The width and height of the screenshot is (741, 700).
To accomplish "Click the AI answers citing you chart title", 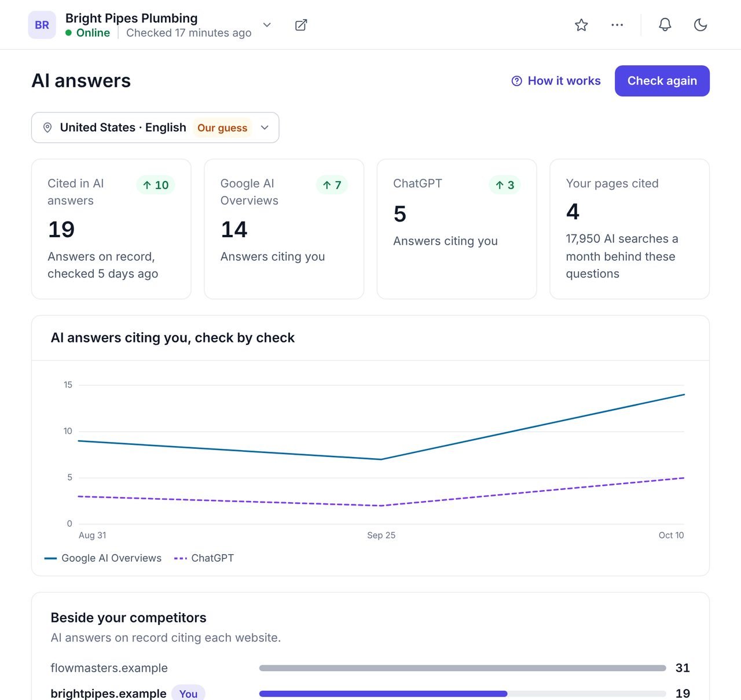I will tap(173, 338).
